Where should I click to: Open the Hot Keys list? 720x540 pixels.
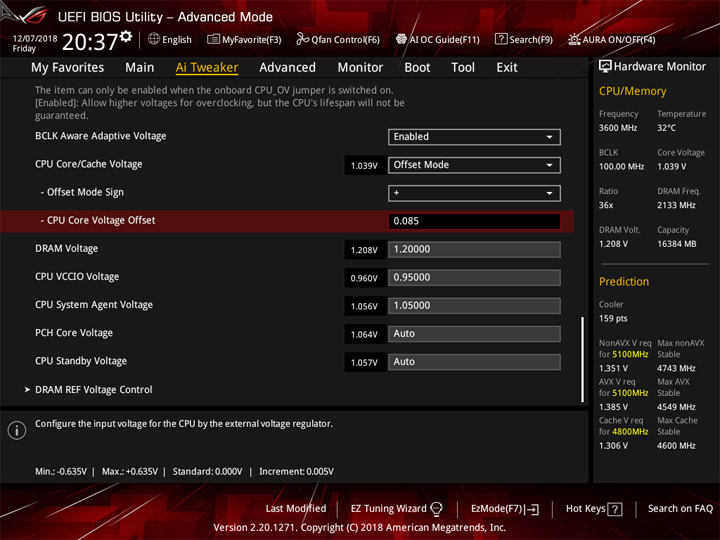click(594, 509)
